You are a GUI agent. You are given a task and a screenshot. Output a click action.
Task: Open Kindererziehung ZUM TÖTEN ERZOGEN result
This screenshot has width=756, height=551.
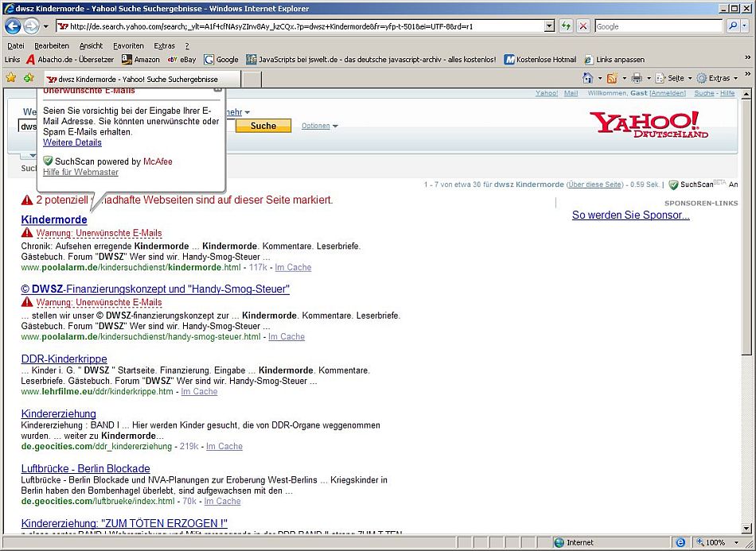coord(124,523)
